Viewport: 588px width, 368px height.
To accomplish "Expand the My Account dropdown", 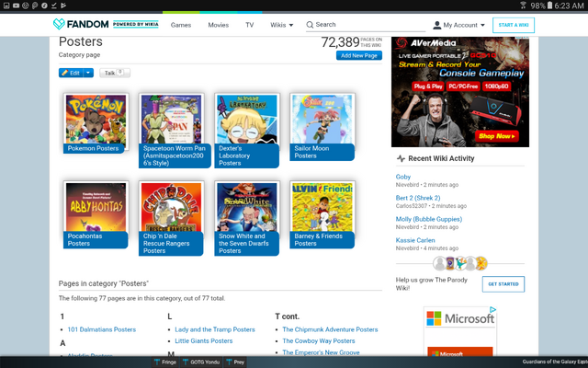I will [459, 25].
